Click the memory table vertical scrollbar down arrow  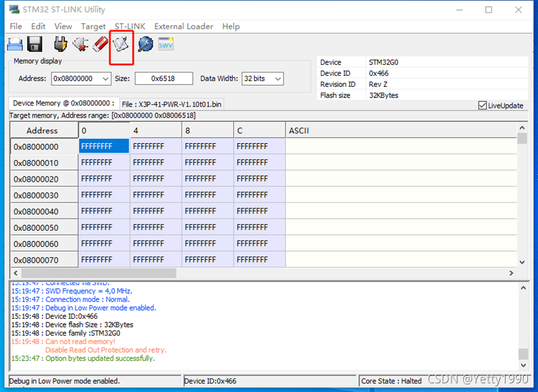click(522, 262)
